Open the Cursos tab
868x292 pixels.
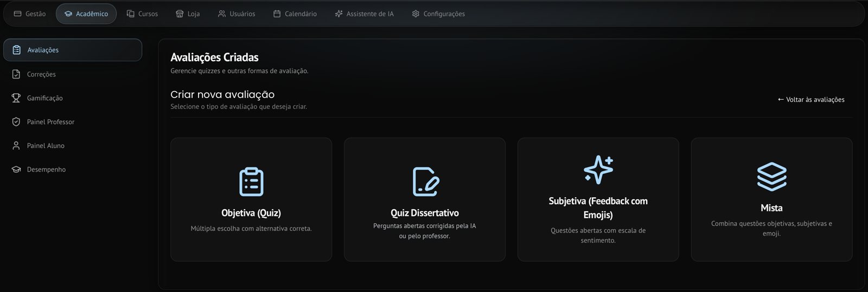142,14
